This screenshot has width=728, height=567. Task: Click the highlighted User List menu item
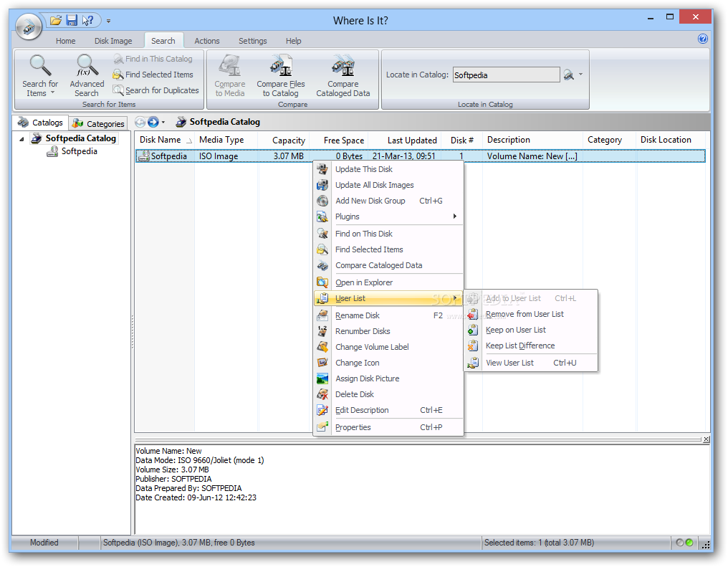pos(388,298)
